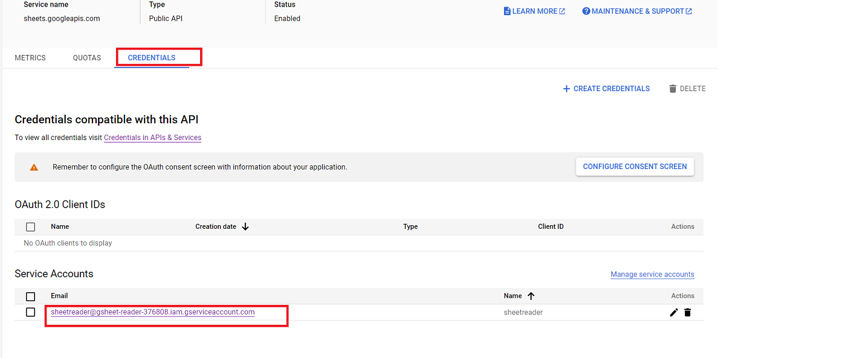868x358 pixels.
Task: Click the Name column ascending sort arrow
Action: (531, 296)
